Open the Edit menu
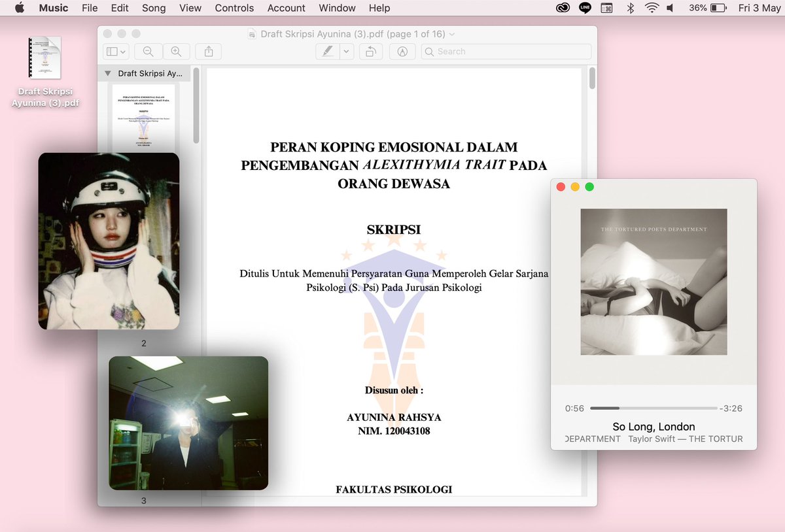 click(120, 8)
